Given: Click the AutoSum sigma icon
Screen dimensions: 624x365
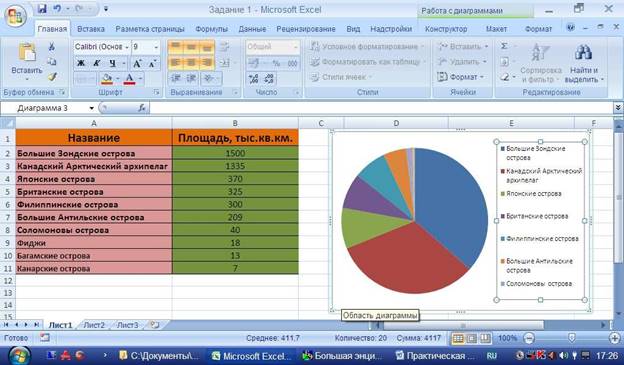Looking at the screenshot, I should (x=504, y=46).
